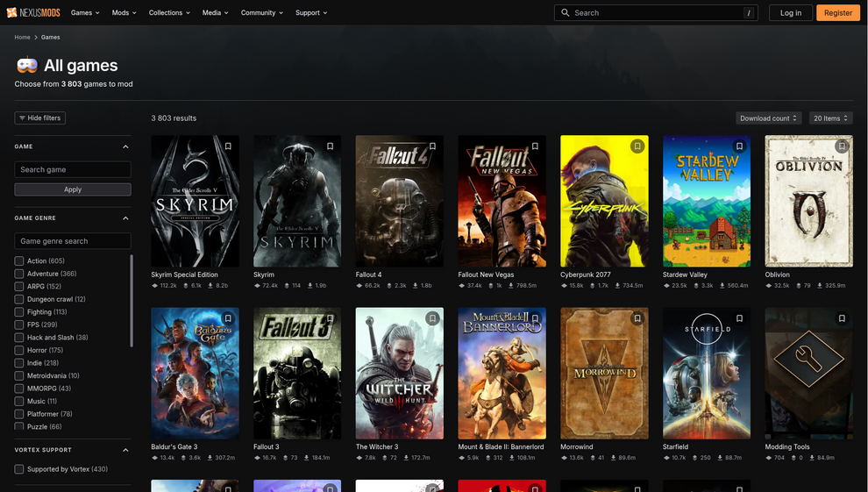Click the search magnifier icon
The height and width of the screenshot is (492, 868).
(x=565, y=13)
